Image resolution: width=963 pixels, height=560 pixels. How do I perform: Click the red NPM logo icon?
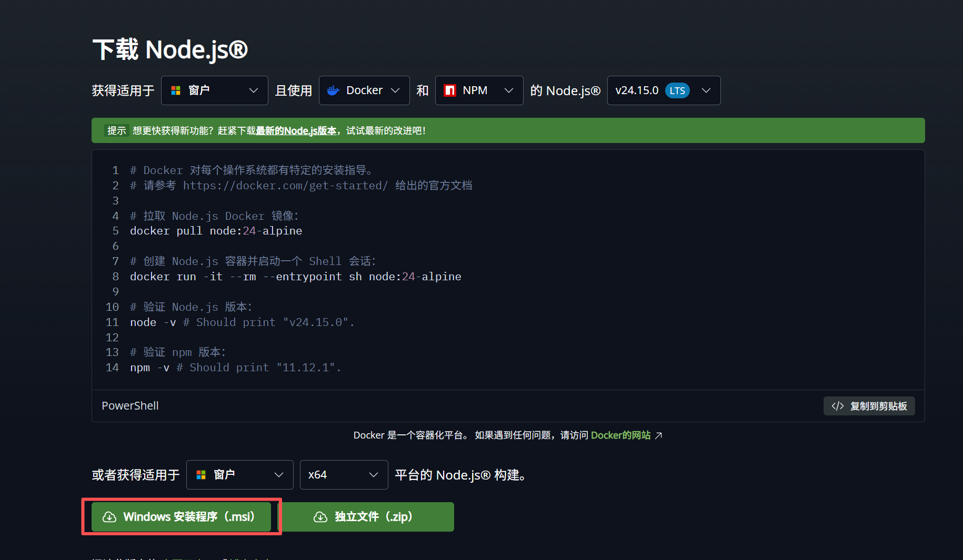click(449, 90)
